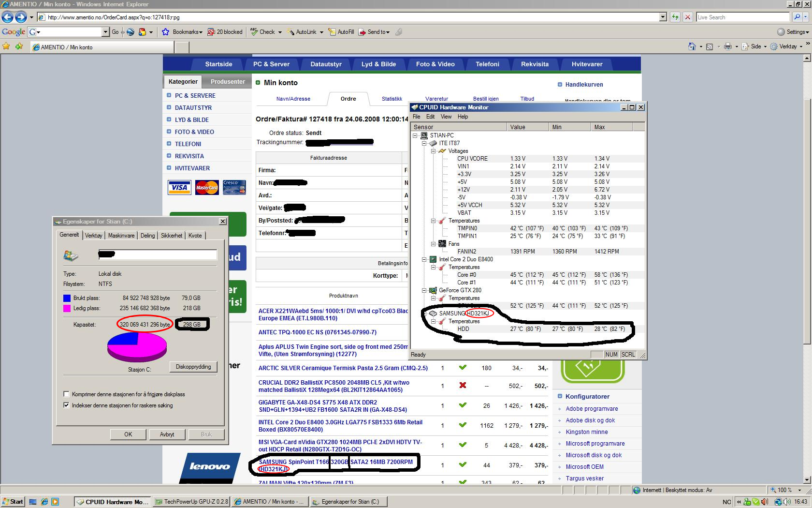The height and width of the screenshot is (508, 812).
Task: Refresh the current web page
Action: point(675,17)
